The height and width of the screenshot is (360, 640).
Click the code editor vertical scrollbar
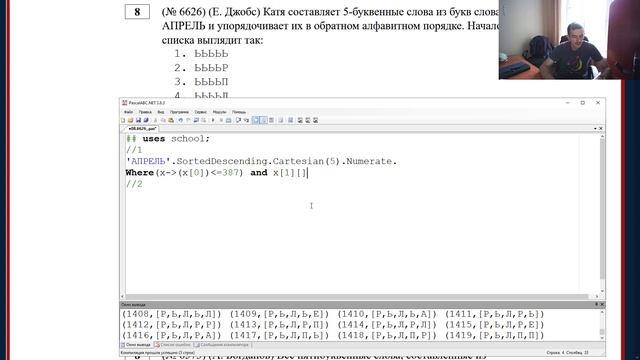(x=602, y=214)
